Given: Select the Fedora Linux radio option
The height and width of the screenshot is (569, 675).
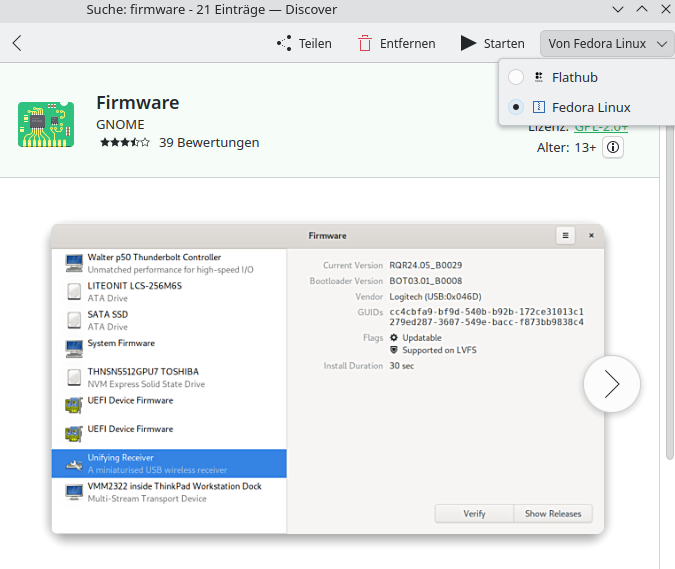Looking at the screenshot, I should click(516, 107).
